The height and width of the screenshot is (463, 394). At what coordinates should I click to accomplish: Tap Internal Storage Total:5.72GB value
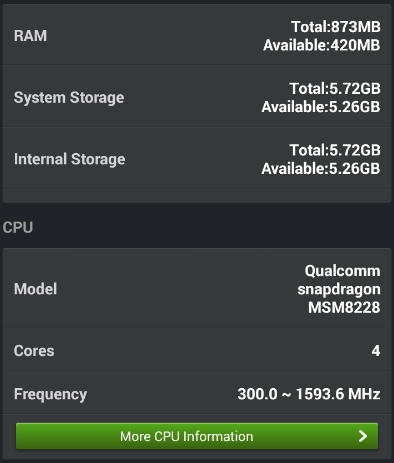point(335,150)
